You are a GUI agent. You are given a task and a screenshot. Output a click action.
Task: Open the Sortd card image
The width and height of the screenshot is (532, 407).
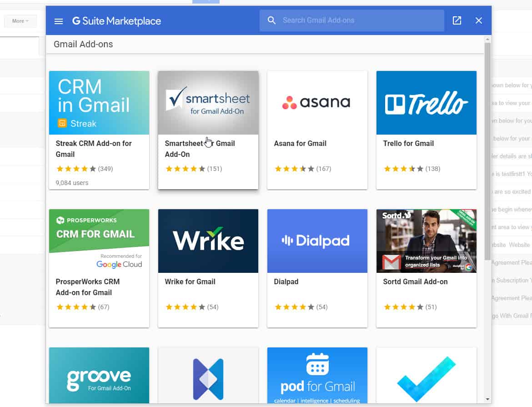click(427, 241)
